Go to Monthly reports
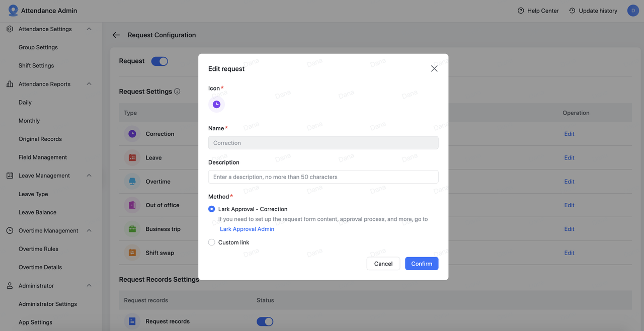Image resolution: width=644 pixels, height=331 pixels. point(29,121)
